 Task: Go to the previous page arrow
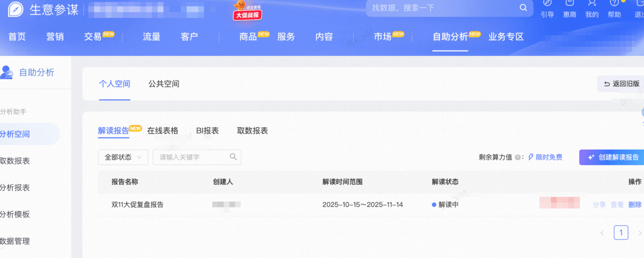pos(602,233)
